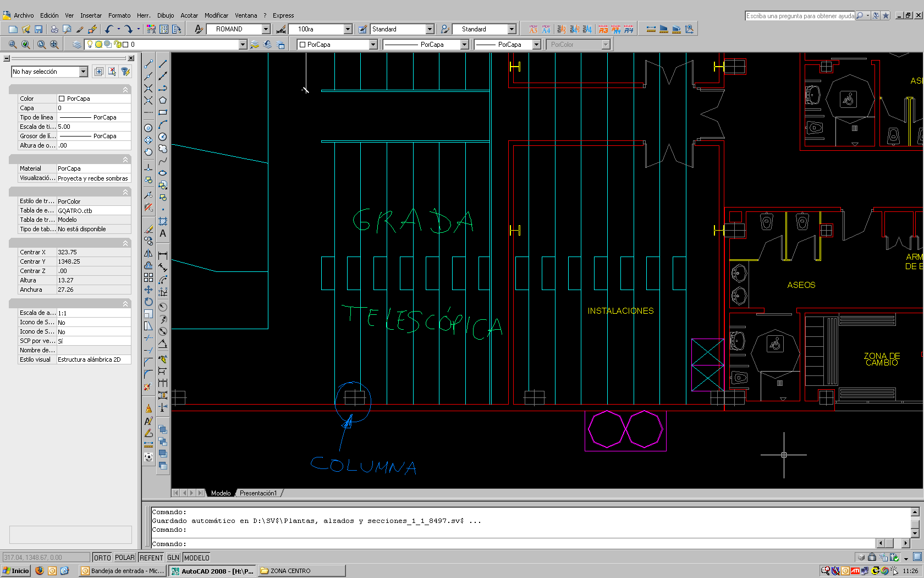Select the Revision cloud tool
This screenshot has height=578, width=924.
pos(163,149)
